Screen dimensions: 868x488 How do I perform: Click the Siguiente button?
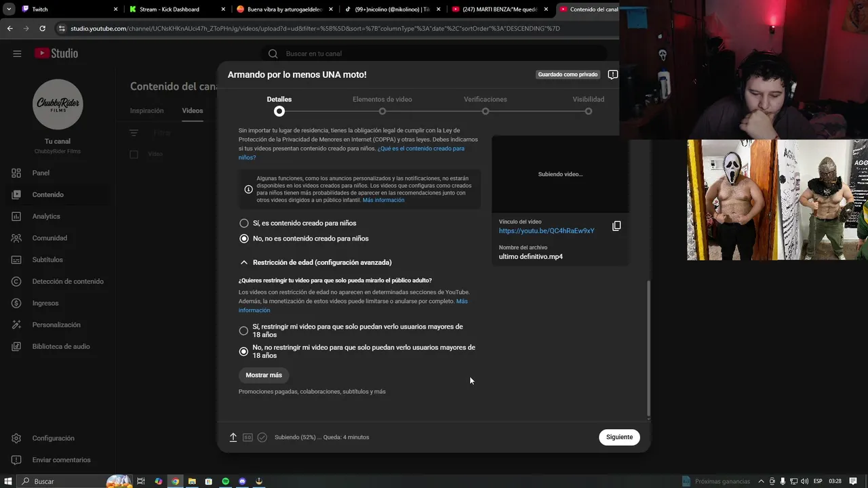click(x=619, y=437)
